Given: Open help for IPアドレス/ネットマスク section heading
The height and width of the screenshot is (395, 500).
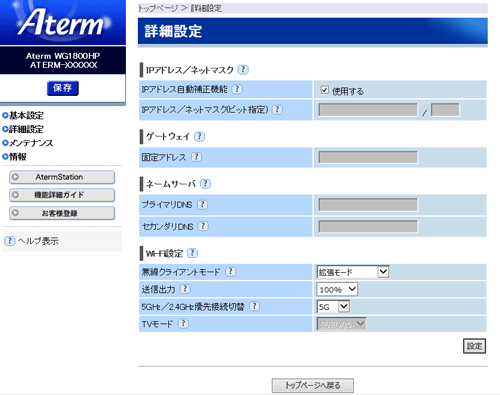Looking at the screenshot, I should (243, 70).
